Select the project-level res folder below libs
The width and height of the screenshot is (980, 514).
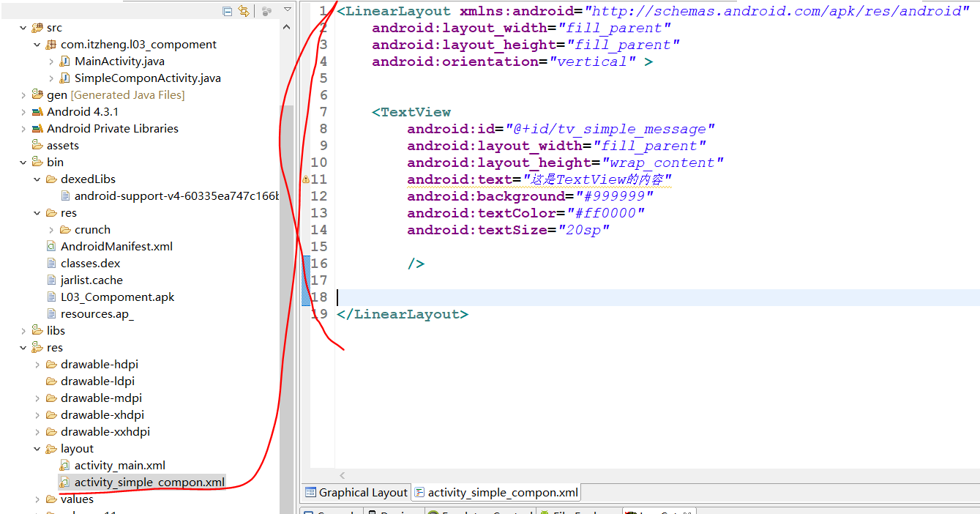[55, 348]
